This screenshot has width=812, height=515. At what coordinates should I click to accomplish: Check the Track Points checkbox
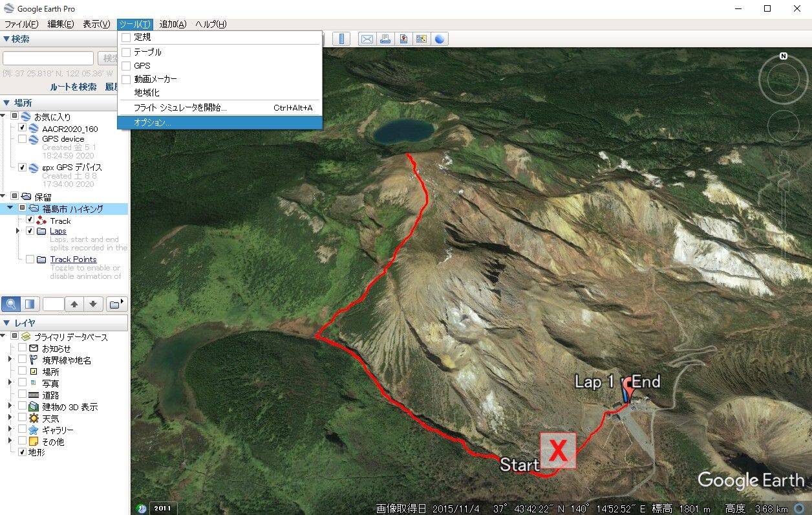(x=30, y=259)
